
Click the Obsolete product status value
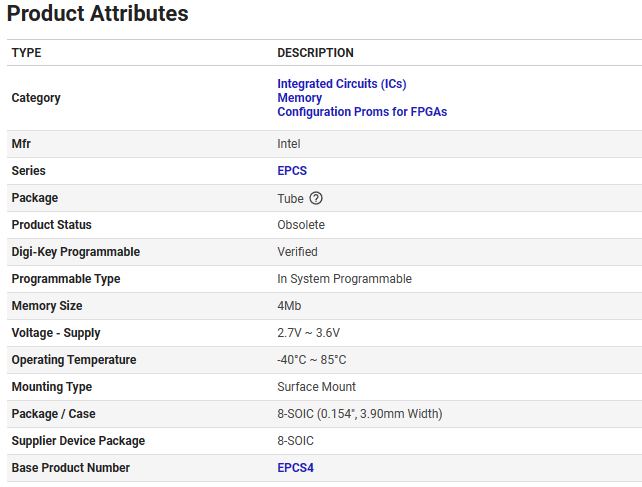[x=300, y=225]
